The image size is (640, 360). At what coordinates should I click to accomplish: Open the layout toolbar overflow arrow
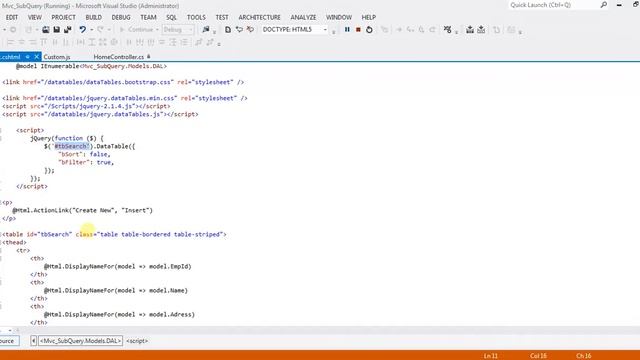click(219, 44)
